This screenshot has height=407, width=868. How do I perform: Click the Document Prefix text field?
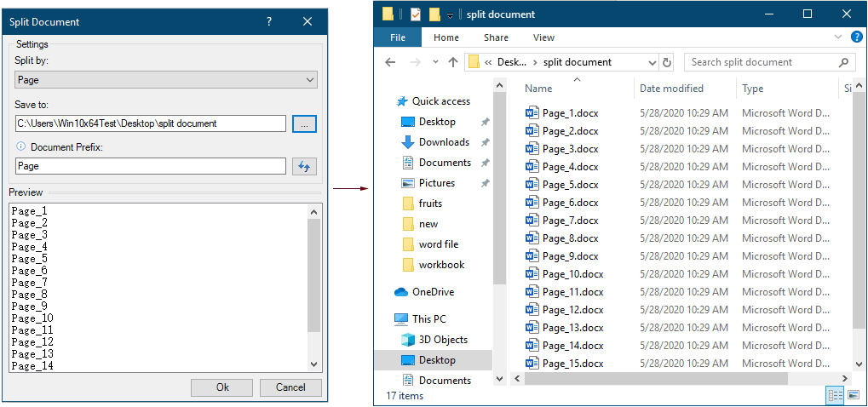[150, 166]
